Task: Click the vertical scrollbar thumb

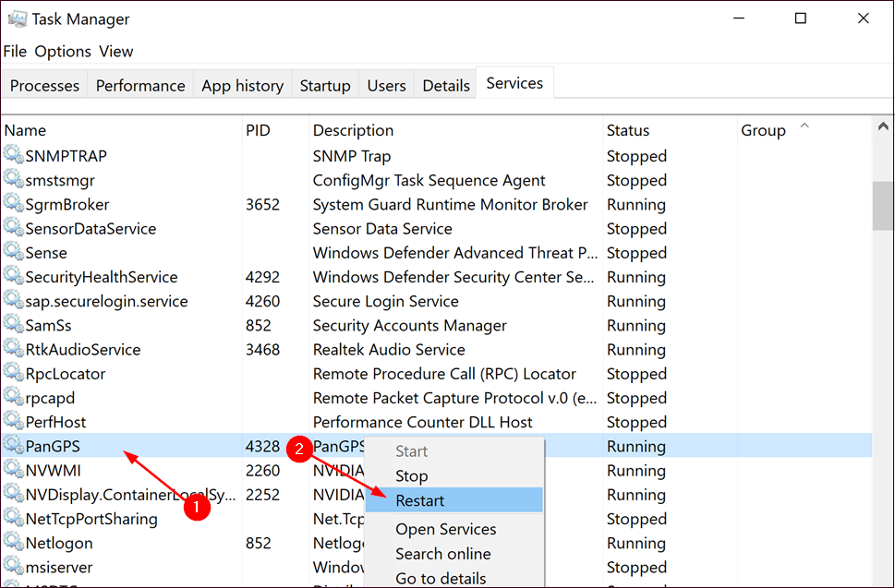Action: click(x=883, y=205)
